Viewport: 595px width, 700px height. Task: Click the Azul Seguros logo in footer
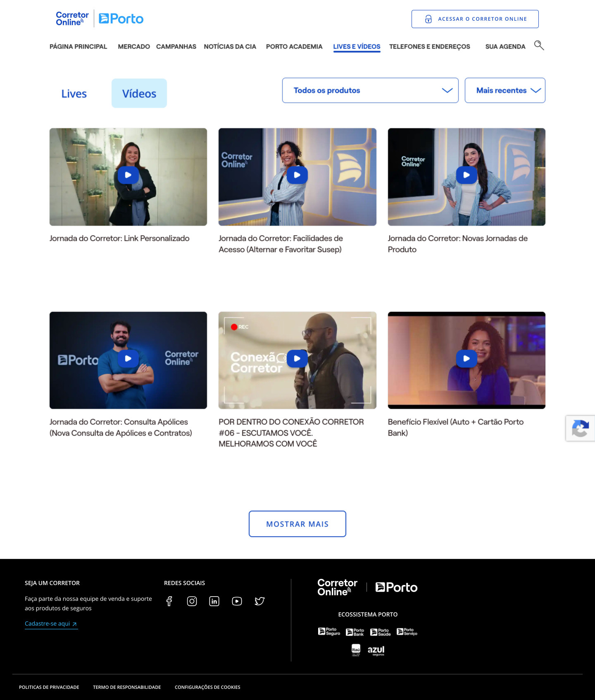coord(376,650)
